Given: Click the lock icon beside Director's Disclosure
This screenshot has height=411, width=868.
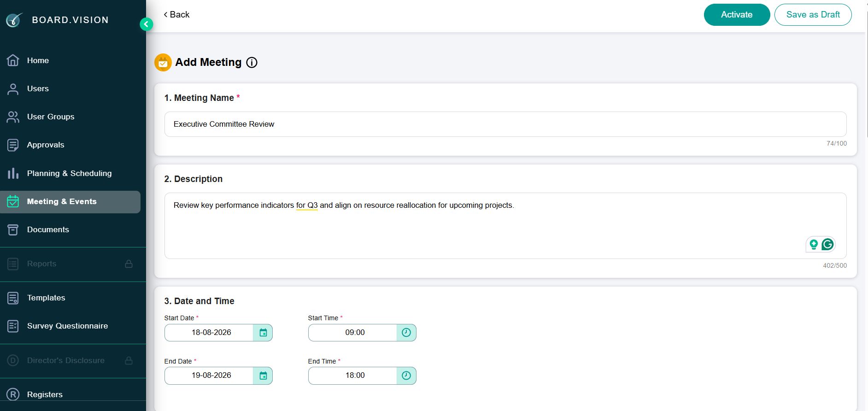Looking at the screenshot, I should pyautogui.click(x=129, y=360).
